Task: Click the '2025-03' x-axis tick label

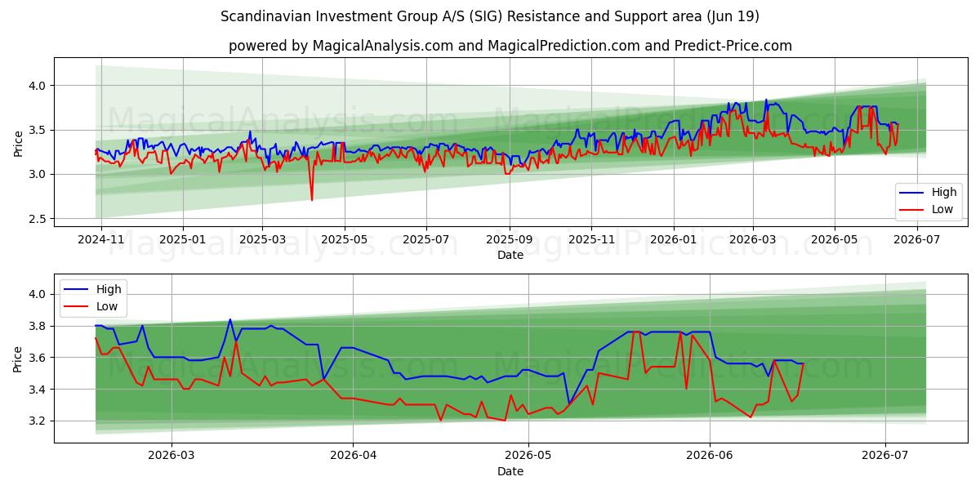Action: pyautogui.click(x=262, y=239)
